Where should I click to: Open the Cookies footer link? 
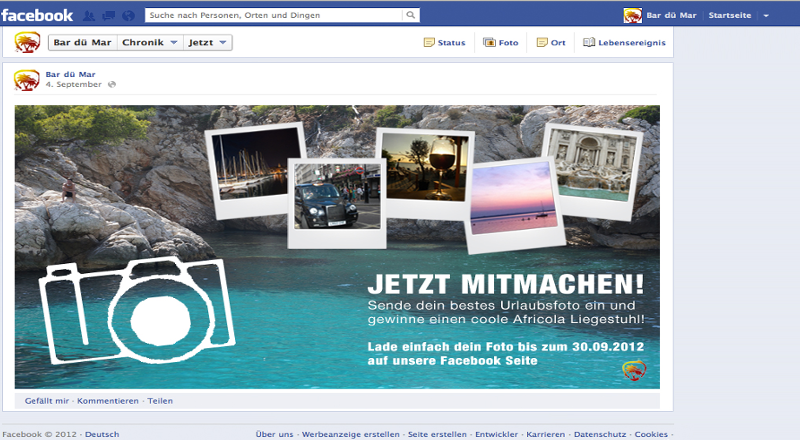click(651, 434)
